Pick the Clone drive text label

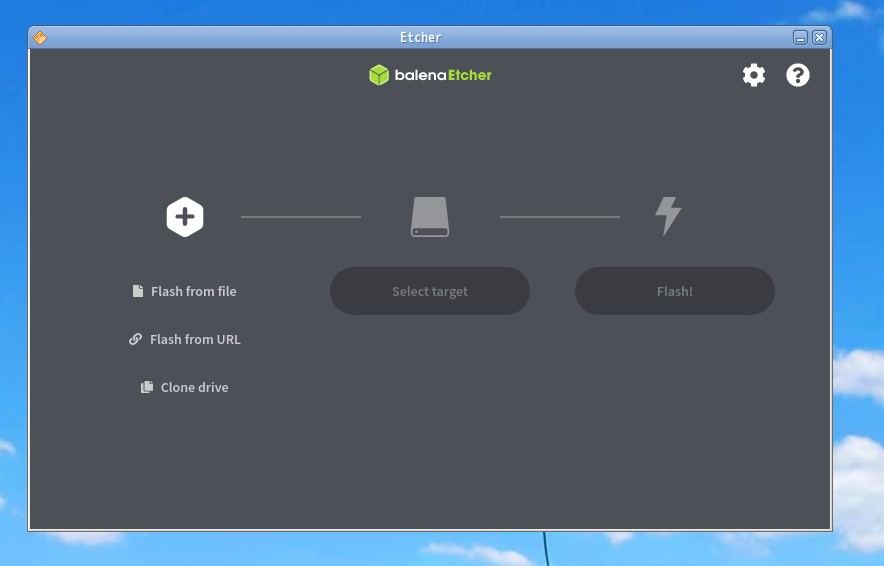[194, 387]
